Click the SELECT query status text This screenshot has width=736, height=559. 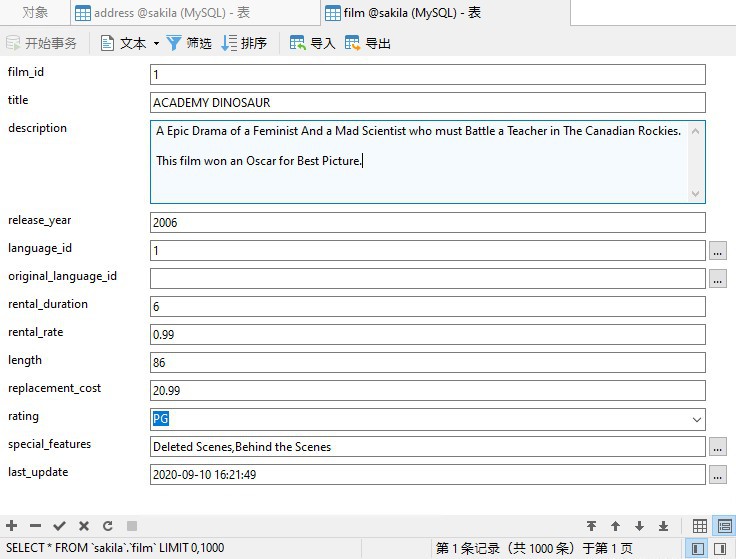[115, 548]
